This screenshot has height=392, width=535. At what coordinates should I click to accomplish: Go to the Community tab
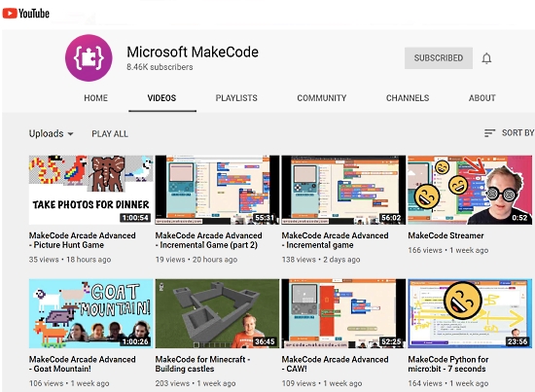click(322, 98)
